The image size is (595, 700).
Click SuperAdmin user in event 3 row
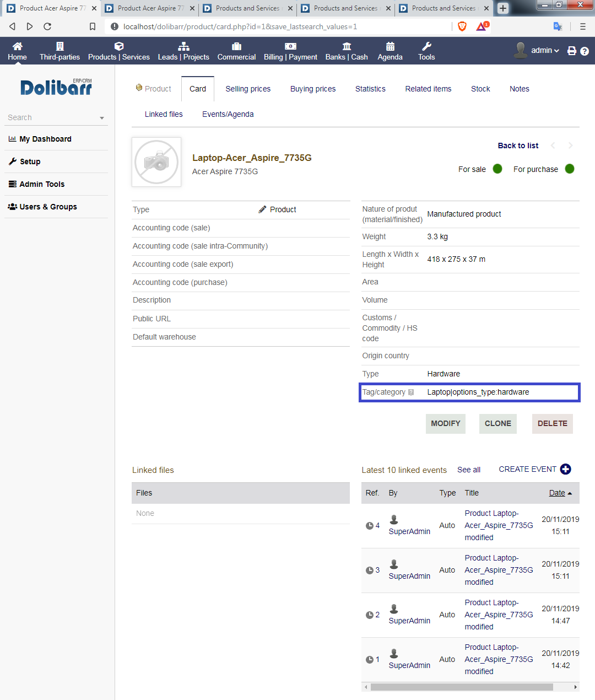(409, 576)
